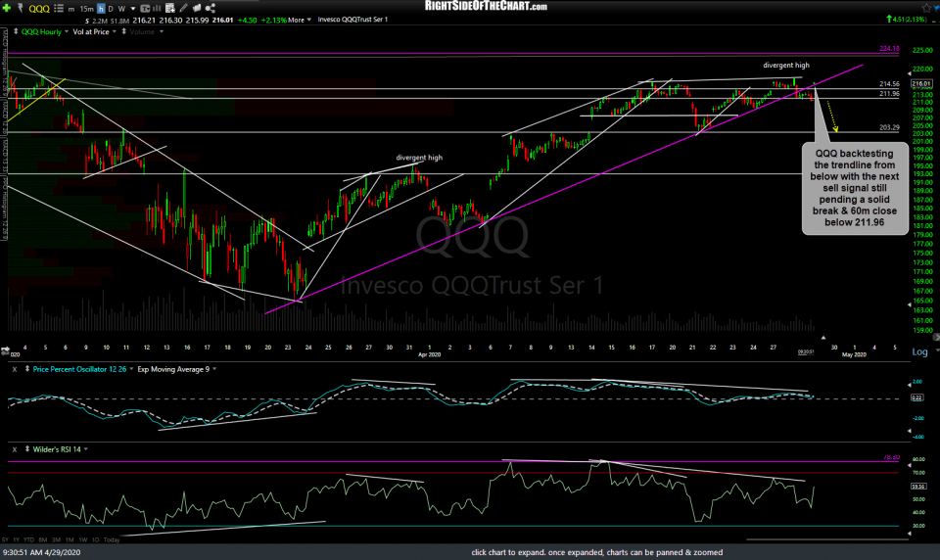Screen dimensions: 940x560
Task: Select the 3M range
Action: pos(57,540)
